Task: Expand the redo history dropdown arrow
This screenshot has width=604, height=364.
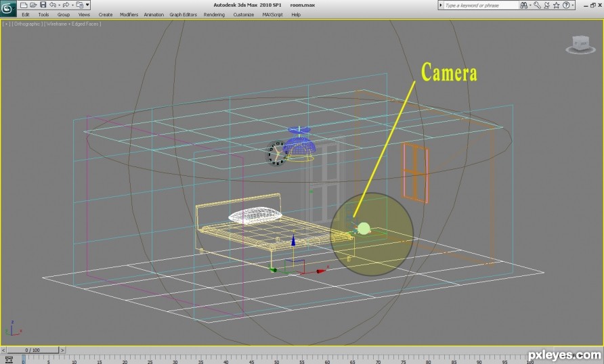Action: pos(72,5)
